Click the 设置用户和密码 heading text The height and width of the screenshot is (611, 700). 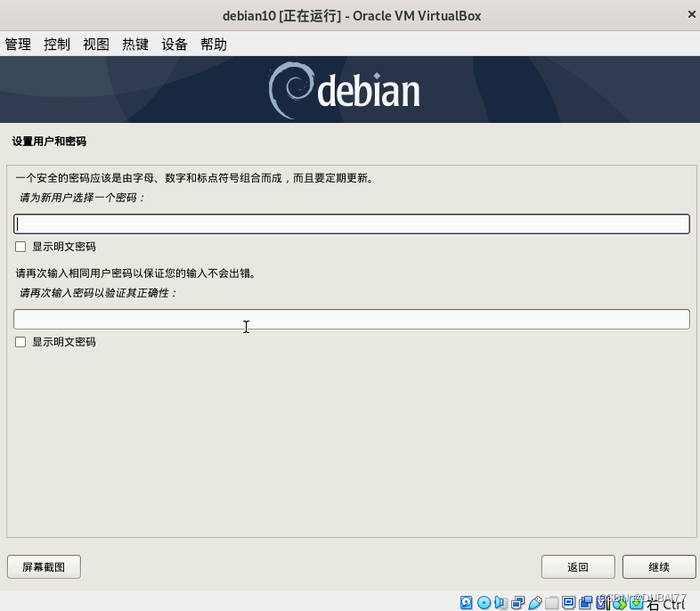(49, 142)
